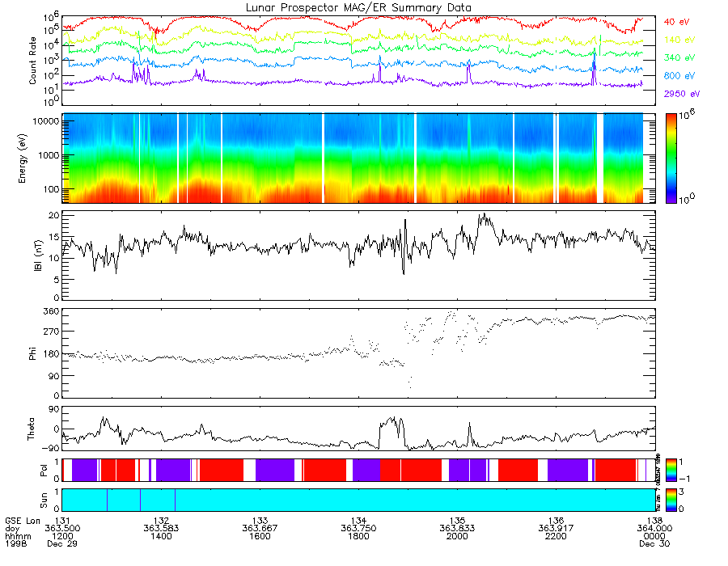Click the Sun panel color scale bar
This screenshot has height=566, width=728.
click(671, 501)
